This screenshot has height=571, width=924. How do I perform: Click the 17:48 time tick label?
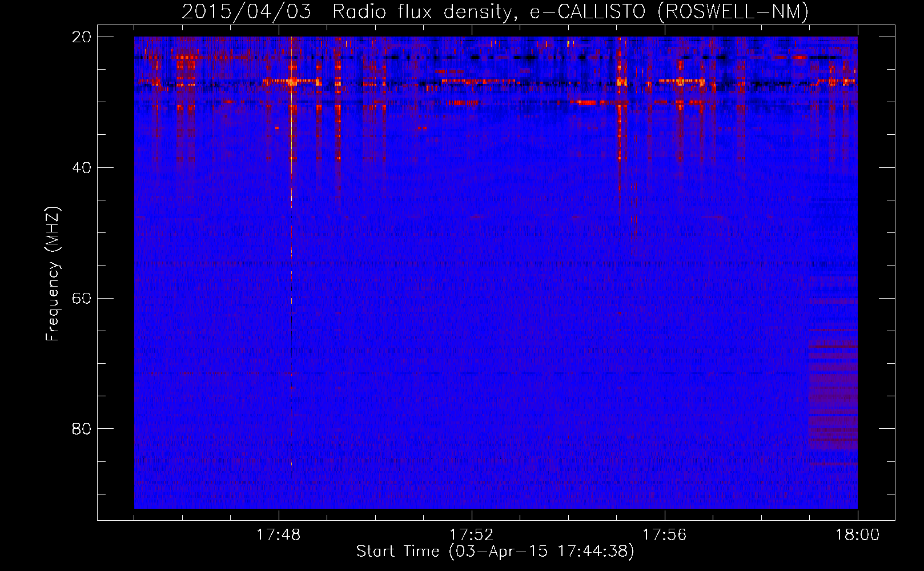(279, 534)
